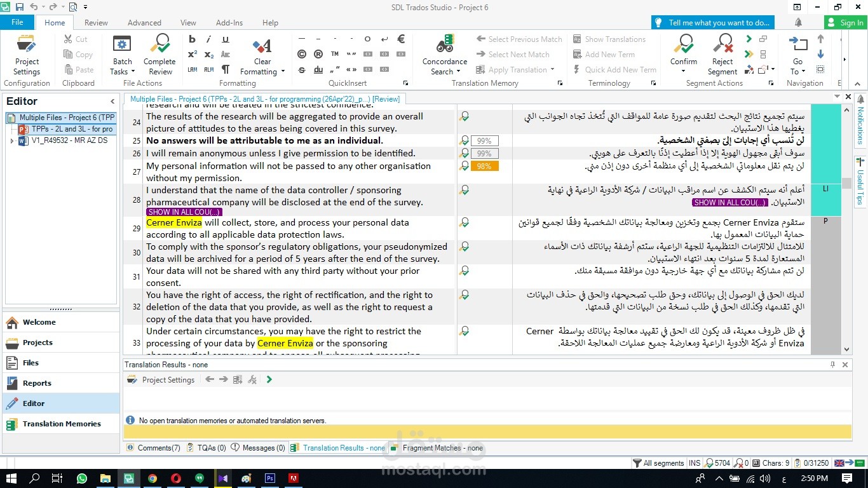The width and height of the screenshot is (868, 488).
Task: Click the Confirm segment icon
Action: 684,44
